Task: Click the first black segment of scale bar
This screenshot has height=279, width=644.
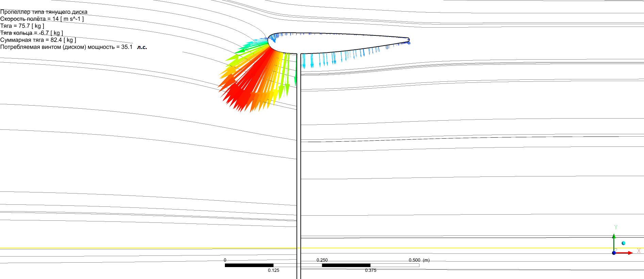Action: (x=249, y=265)
